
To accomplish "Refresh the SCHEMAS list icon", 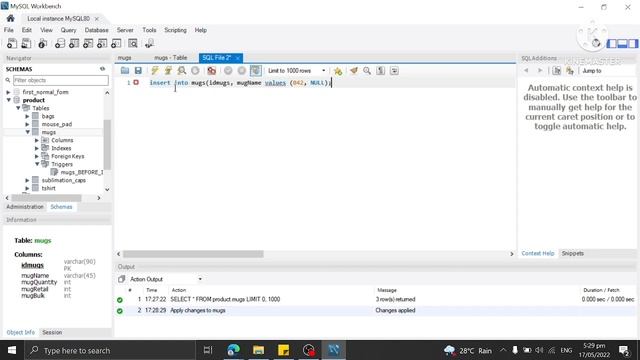I will pos(102,69).
